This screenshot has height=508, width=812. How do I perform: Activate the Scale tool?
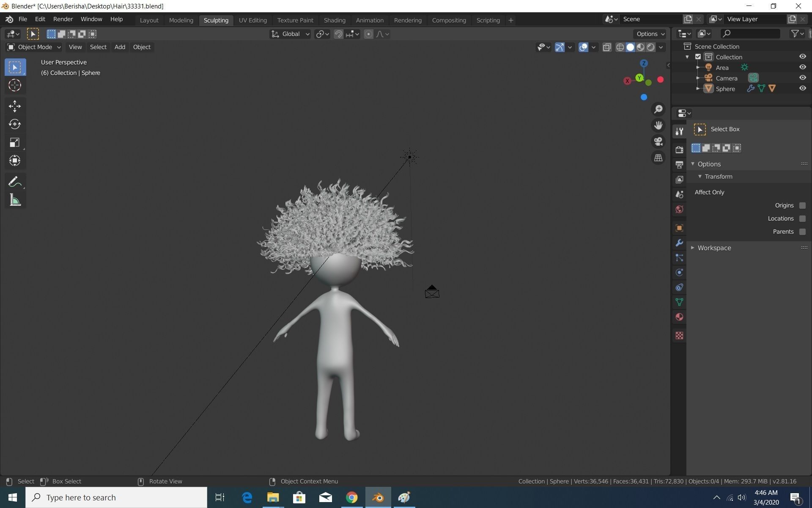click(15, 143)
